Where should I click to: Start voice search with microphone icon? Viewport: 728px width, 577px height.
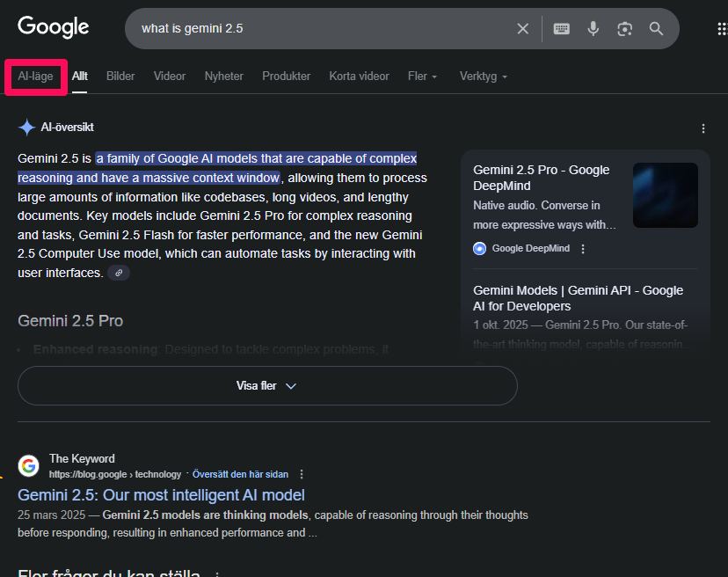[593, 29]
